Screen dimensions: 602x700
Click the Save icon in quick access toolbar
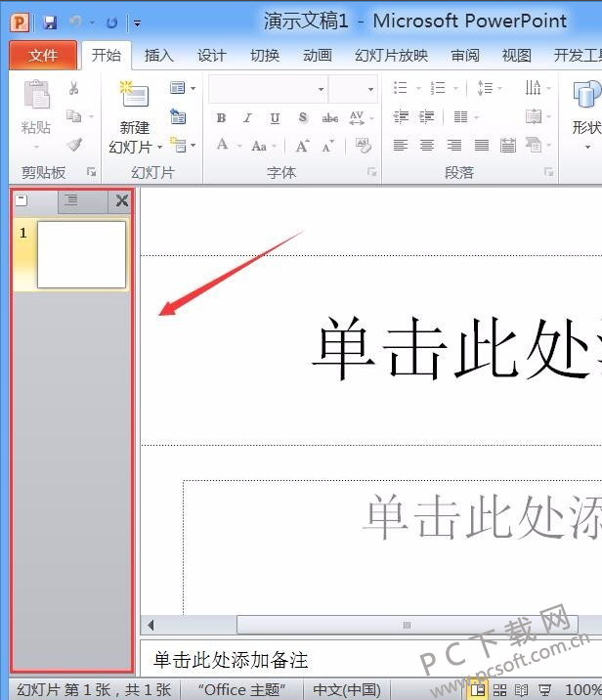coord(50,22)
